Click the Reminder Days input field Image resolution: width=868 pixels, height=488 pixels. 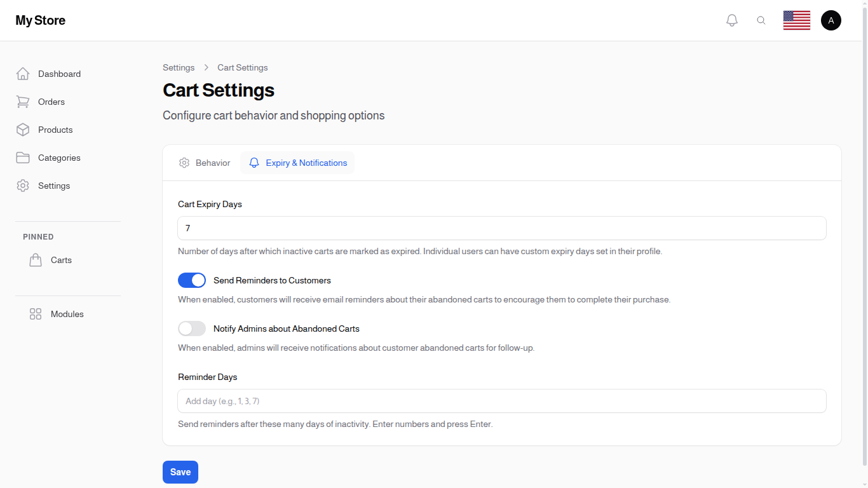tap(501, 401)
